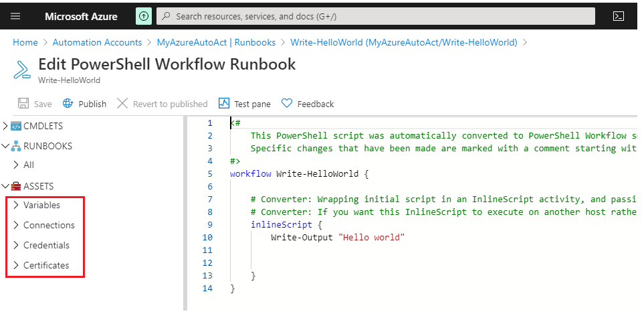The width and height of the screenshot is (644, 316).
Task: Click line number 10 in editor
Action: point(207,238)
